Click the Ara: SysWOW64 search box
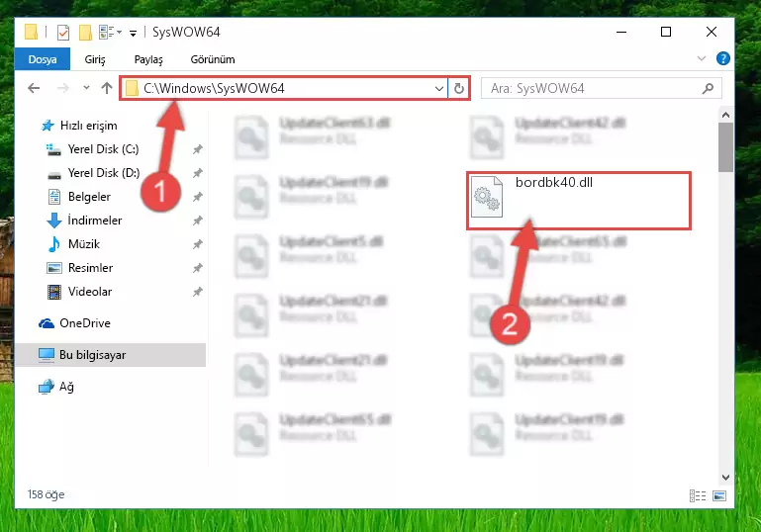Image resolution: width=761 pixels, height=532 pixels. [x=601, y=88]
